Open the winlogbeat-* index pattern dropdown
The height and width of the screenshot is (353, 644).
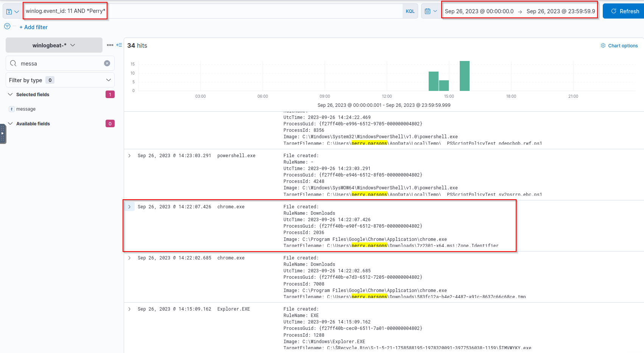[54, 45]
